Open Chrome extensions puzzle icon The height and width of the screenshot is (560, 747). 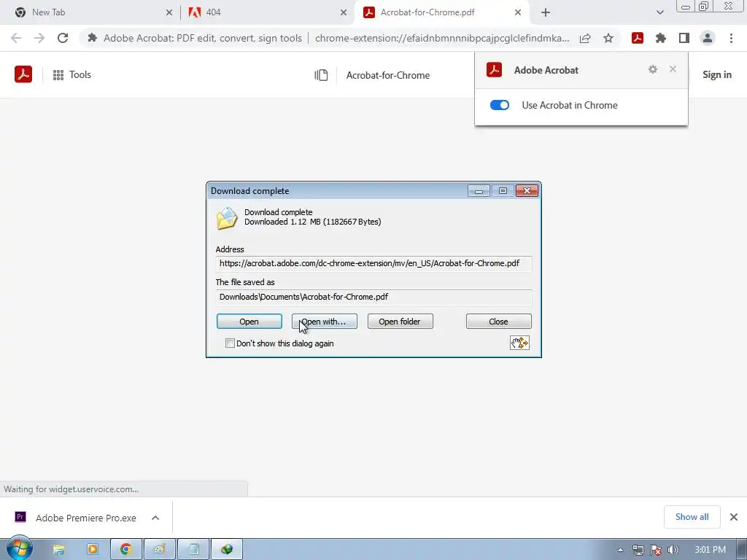(x=661, y=38)
